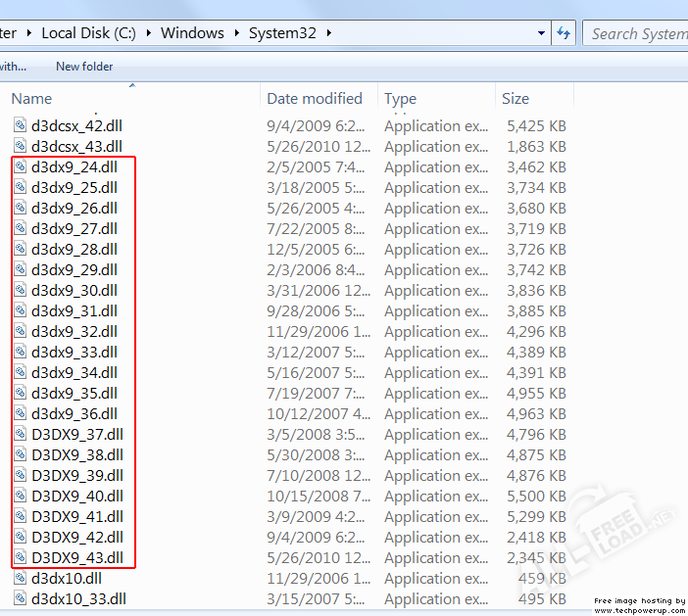This screenshot has width=688, height=616.
Task: Select the d3dx9_33.dll file name
Action: 74,352
